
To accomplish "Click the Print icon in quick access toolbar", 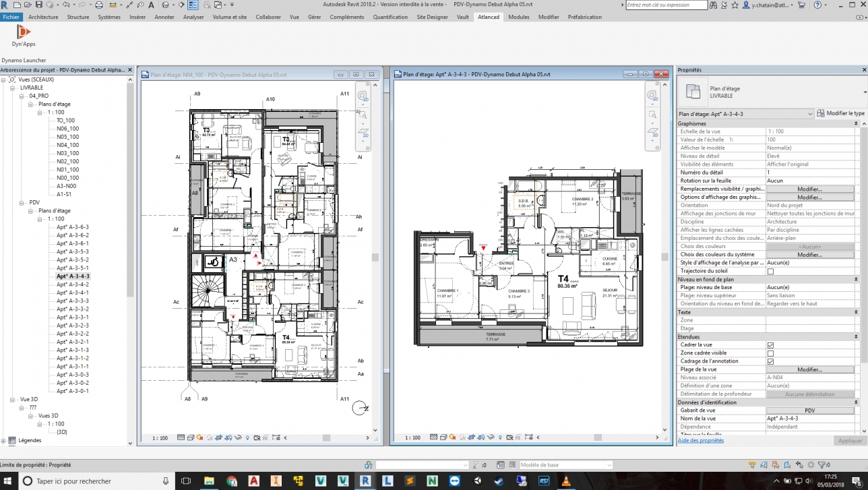I will (x=99, y=5).
